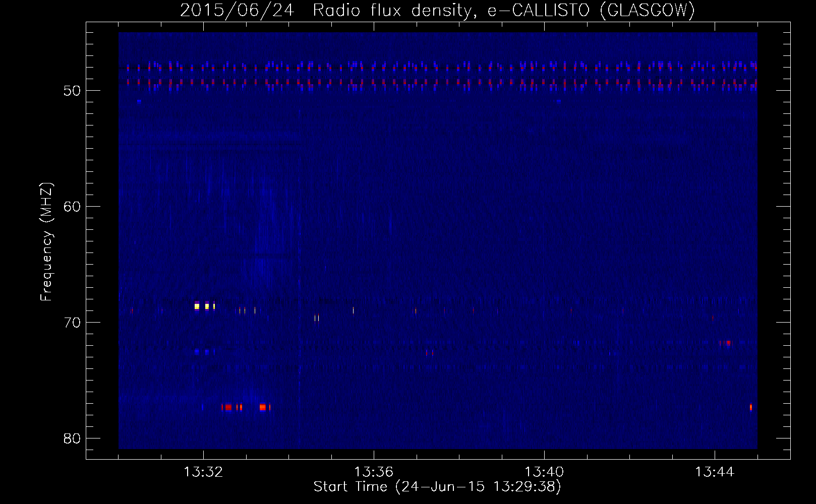
Task: Click the 'Start Time (24-Jun-15 13:29:38)' axis label
Action: tap(437, 487)
